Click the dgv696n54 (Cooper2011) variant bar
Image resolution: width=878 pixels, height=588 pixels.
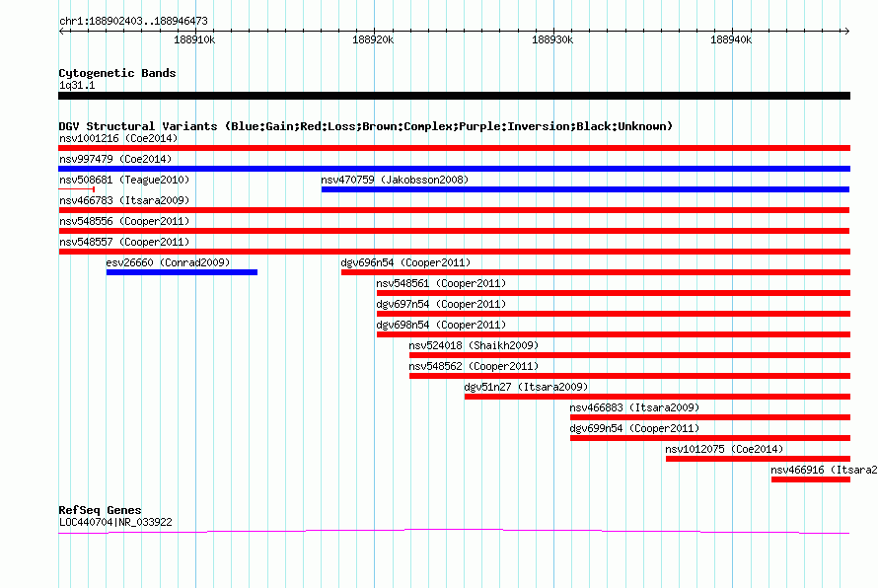pyautogui.click(x=596, y=272)
